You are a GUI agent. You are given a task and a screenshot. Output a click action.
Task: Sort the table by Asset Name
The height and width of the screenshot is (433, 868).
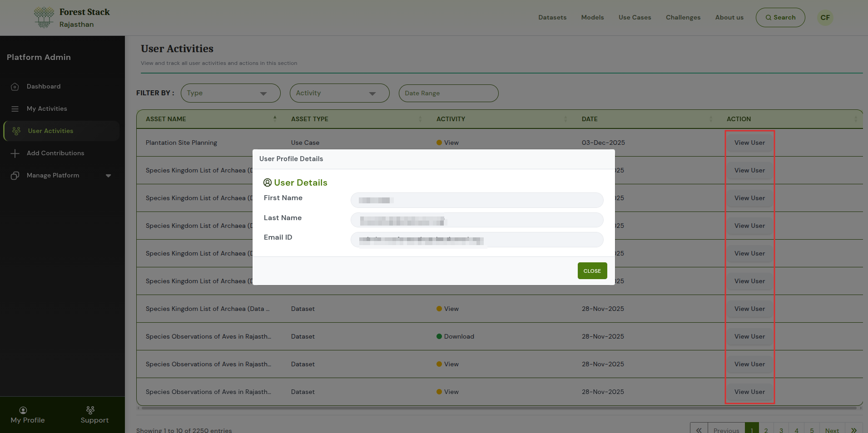[274, 119]
